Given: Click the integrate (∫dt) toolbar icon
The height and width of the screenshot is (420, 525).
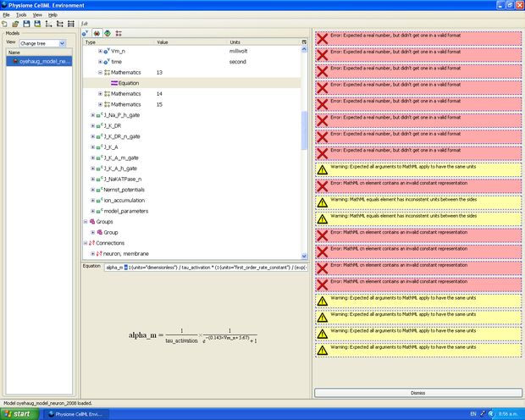Looking at the screenshot, I should point(85,24).
